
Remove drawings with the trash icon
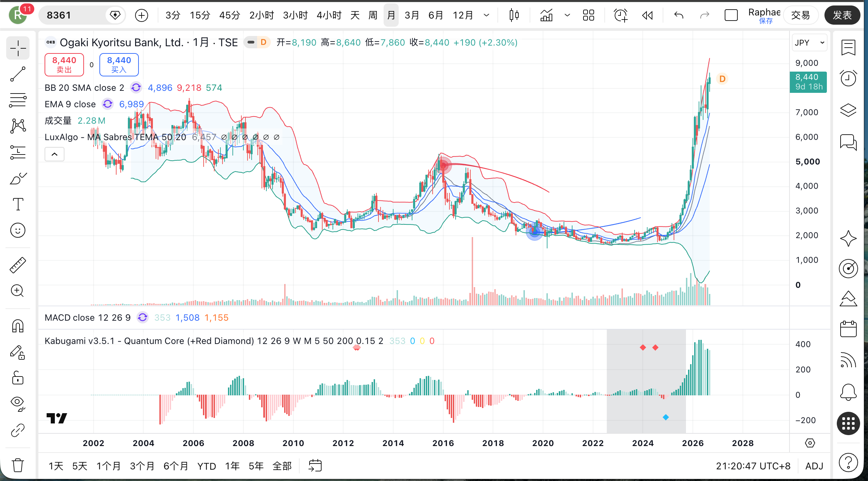(x=18, y=465)
